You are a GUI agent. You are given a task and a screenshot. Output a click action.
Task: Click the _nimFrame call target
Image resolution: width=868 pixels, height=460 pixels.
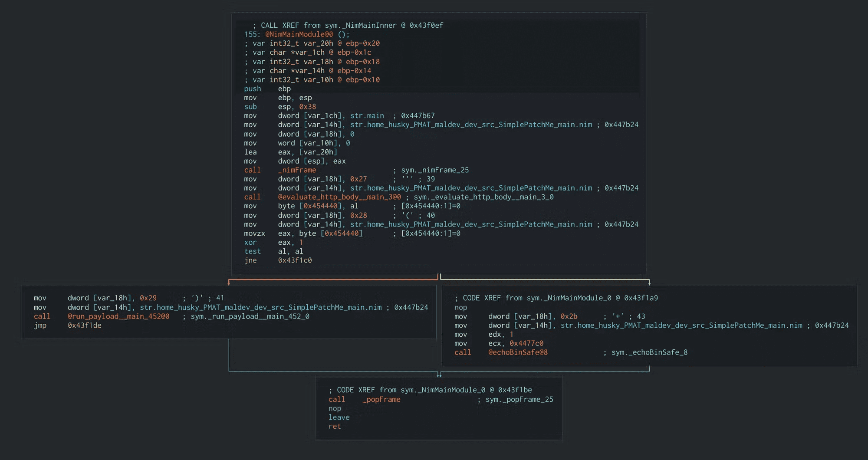297,170
